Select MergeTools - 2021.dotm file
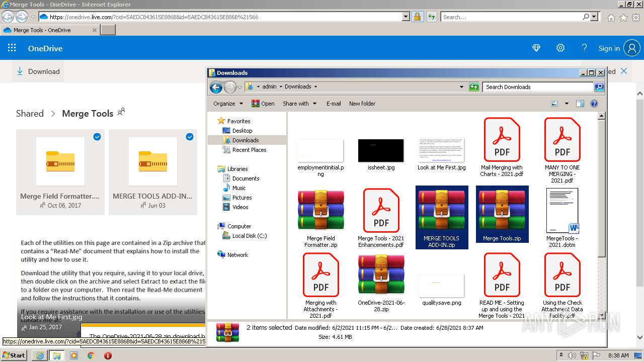Viewport: 644px width, 362px height. tap(562, 218)
